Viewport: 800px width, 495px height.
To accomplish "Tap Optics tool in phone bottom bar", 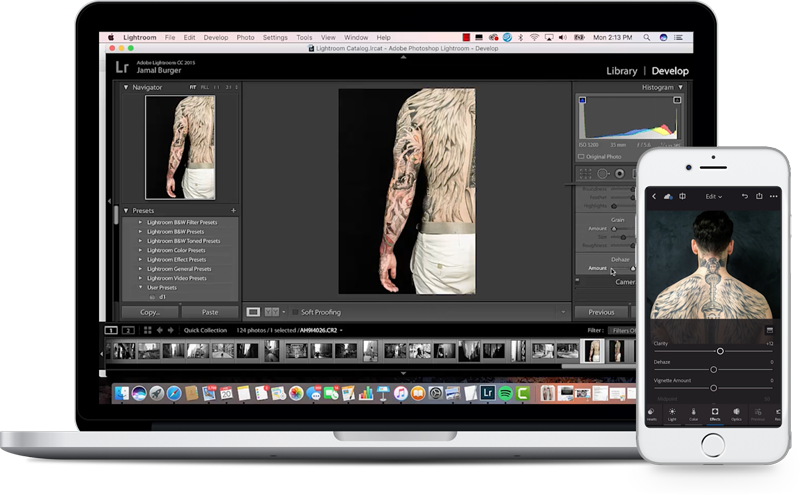I will [x=736, y=414].
